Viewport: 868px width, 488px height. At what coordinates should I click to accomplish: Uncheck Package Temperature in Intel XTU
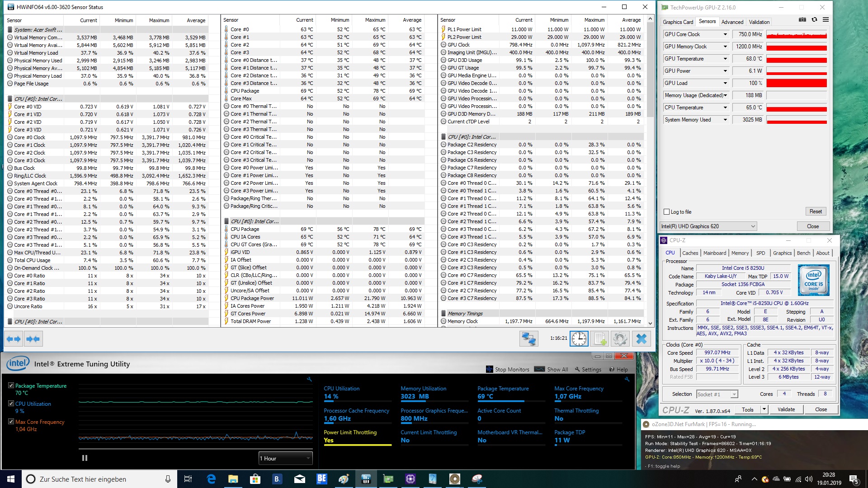click(x=11, y=385)
